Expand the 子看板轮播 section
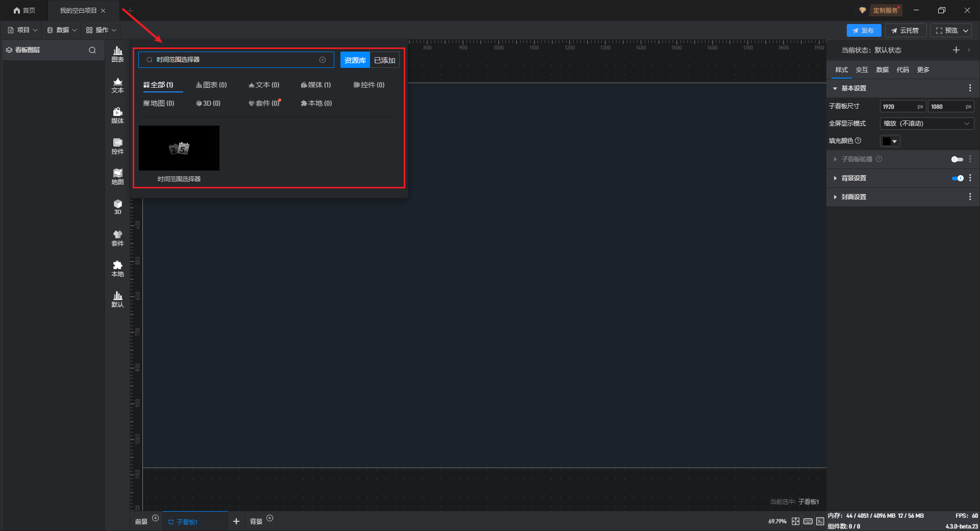The image size is (980, 531). [835, 159]
